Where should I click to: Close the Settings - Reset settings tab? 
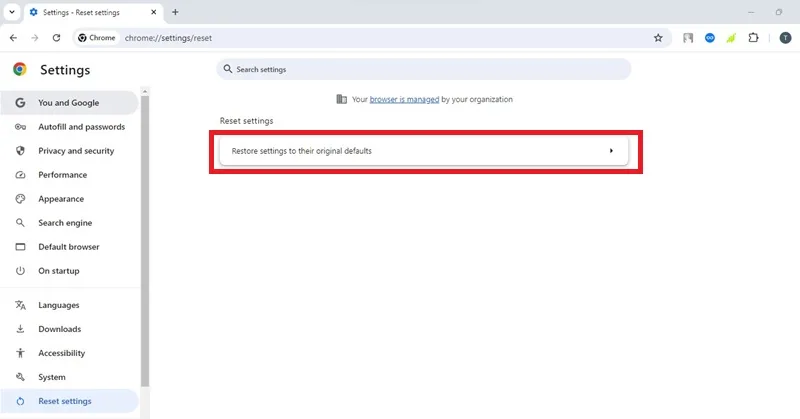click(154, 12)
